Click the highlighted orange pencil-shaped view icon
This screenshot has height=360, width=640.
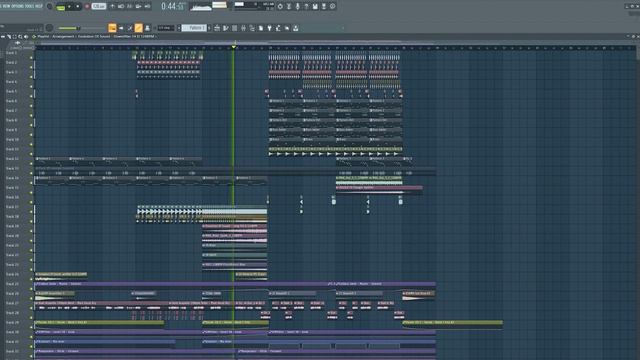138,28
